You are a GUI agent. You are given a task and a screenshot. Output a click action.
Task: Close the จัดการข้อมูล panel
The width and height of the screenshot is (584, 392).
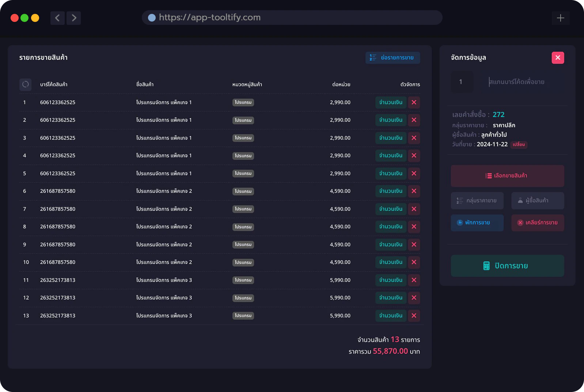click(558, 57)
